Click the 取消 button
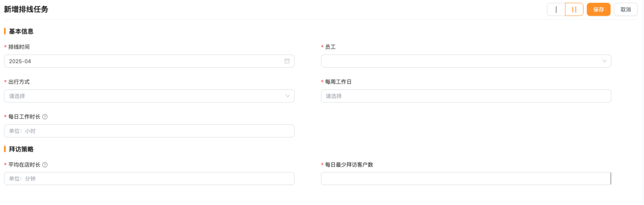Viewport: 644px width, 205px height. [x=625, y=10]
